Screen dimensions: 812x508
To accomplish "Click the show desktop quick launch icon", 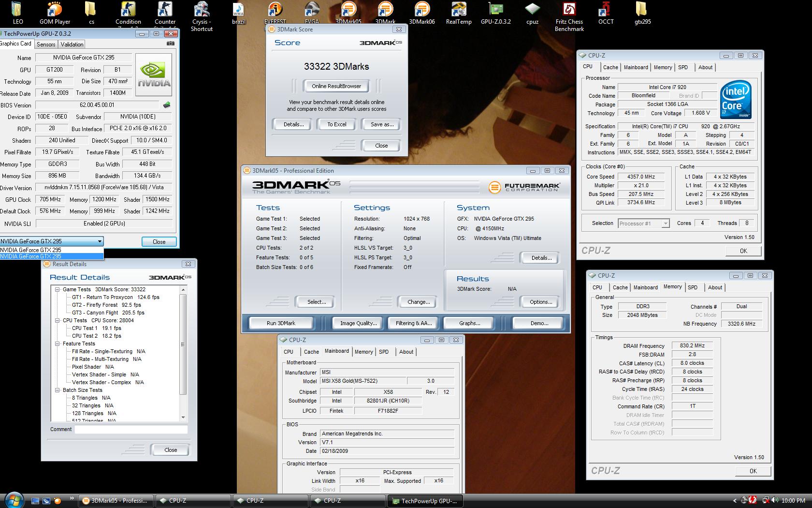I will point(35,501).
